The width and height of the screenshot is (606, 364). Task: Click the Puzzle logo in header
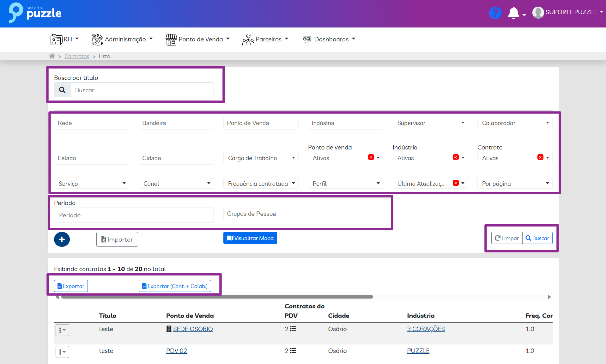pyautogui.click(x=35, y=13)
